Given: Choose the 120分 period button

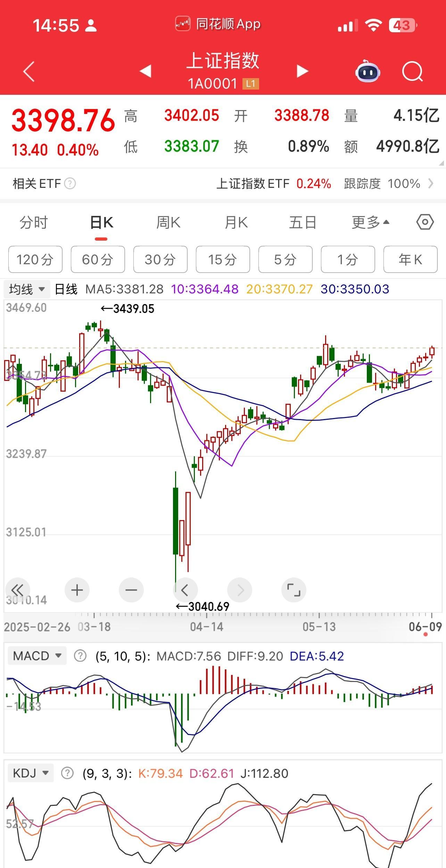Looking at the screenshot, I should point(35,259).
